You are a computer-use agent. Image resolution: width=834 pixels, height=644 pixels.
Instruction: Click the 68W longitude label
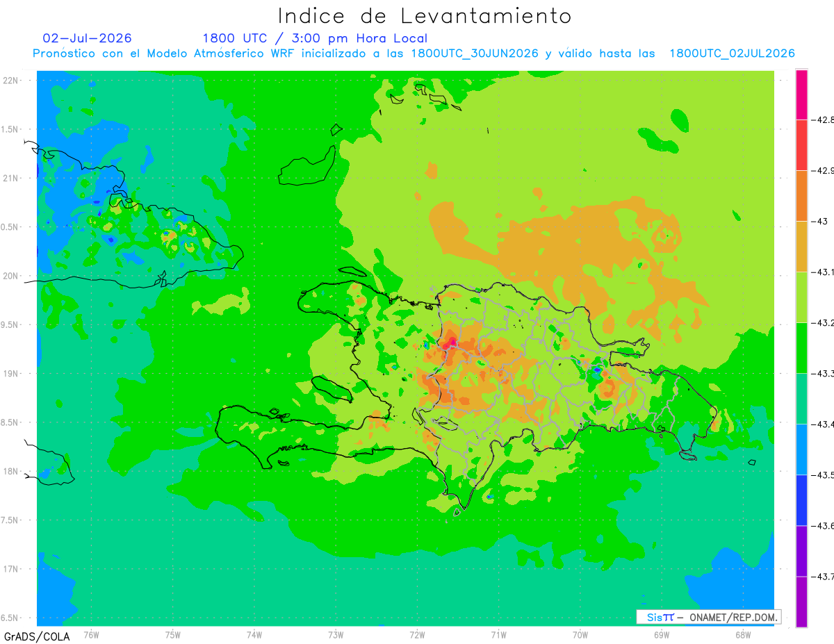point(743,634)
